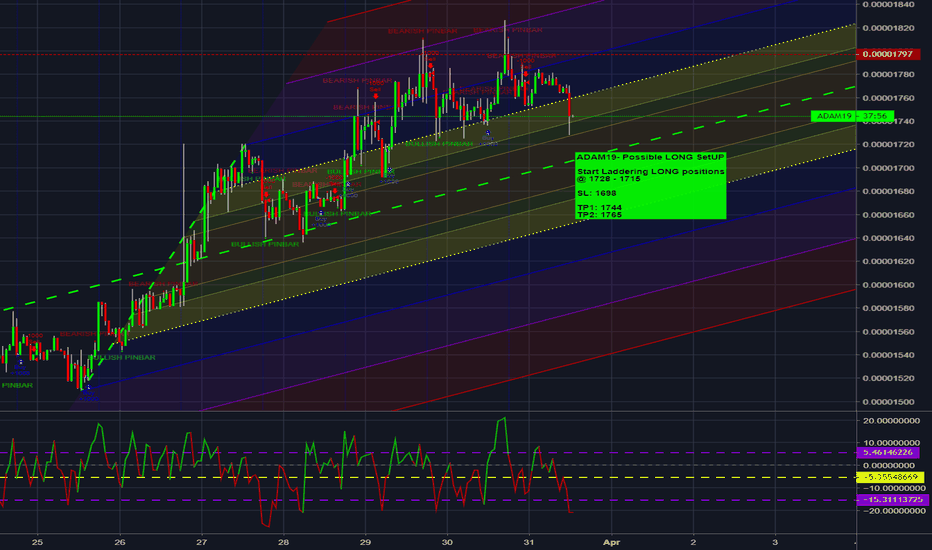The image size is (932, 550).
Task: Click the 0.00001600 price axis label
Action: point(888,285)
